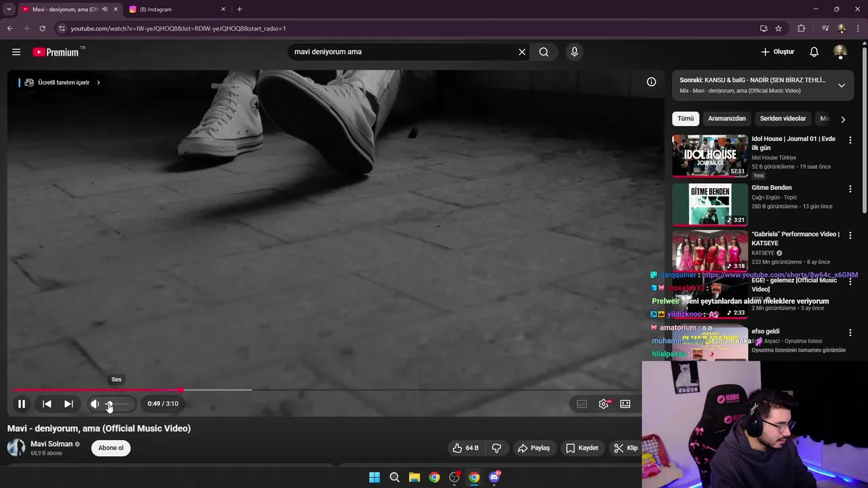Open the account avatar menu
This screenshot has height=488, width=868.
coord(840,52)
